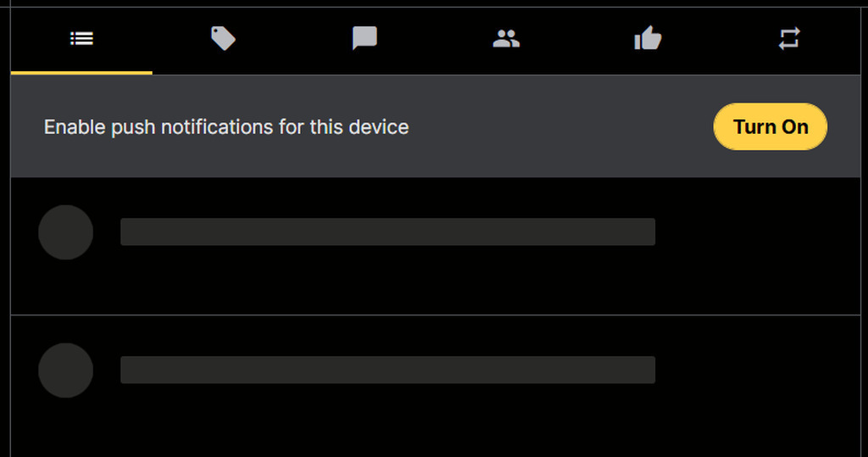Select the repost arrows icon tab

[789, 39]
